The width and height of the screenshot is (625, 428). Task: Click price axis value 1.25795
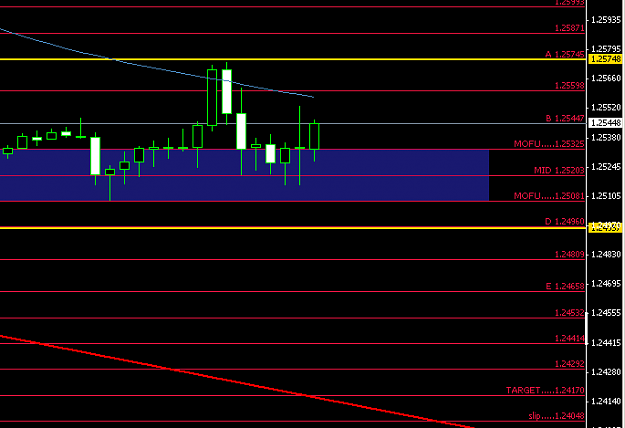606,49
